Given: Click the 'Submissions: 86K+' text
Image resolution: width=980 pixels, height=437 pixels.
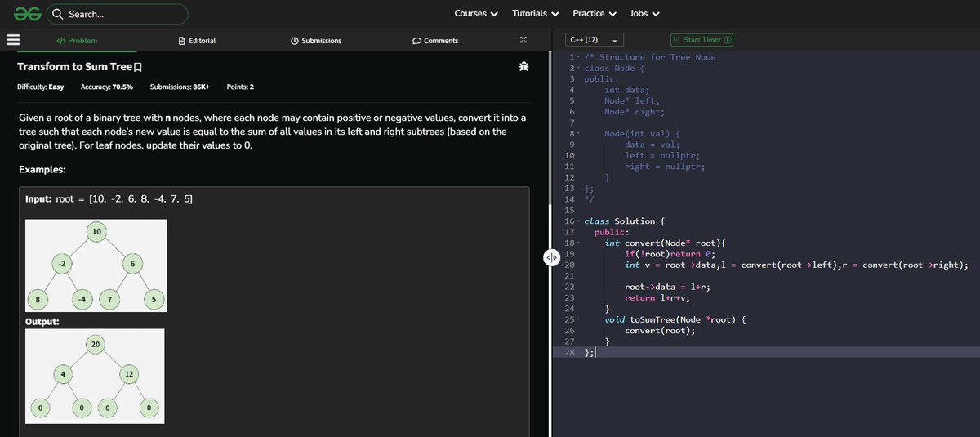Looking at the screenshot, I should tap(180, 87).
